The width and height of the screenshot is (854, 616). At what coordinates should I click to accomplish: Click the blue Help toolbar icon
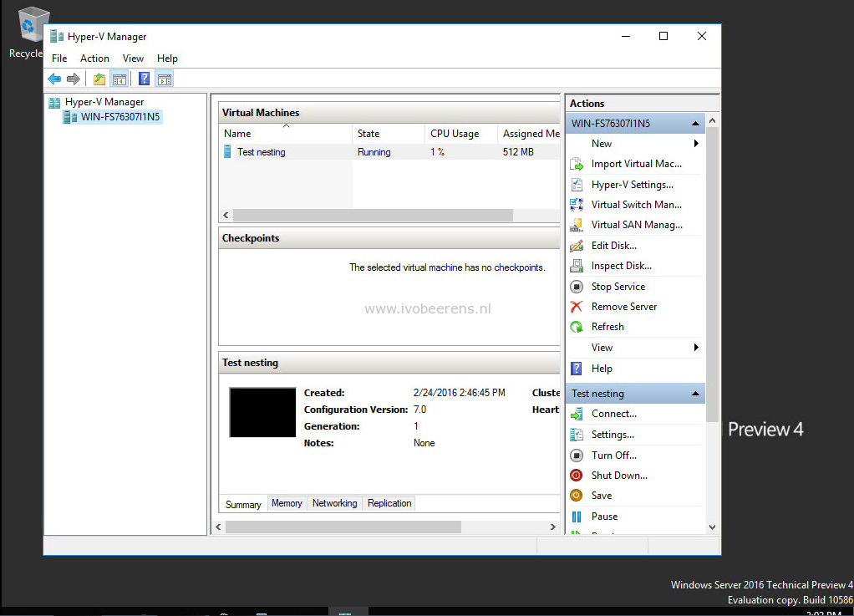[x=145, y=79]
